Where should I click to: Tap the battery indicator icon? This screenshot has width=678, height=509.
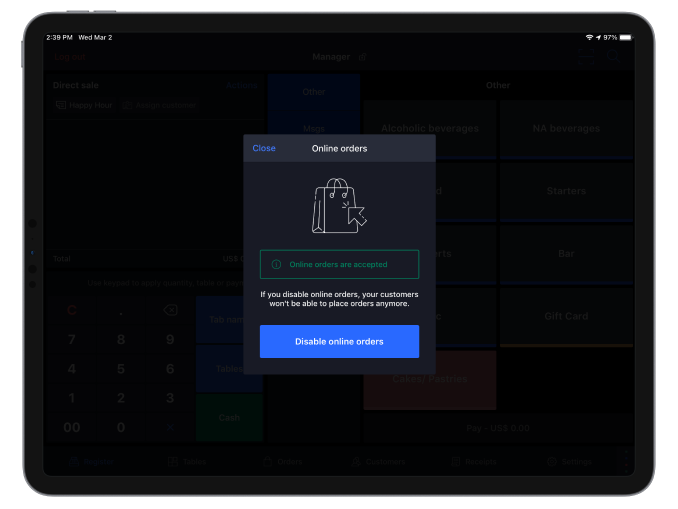click(626, 38)
